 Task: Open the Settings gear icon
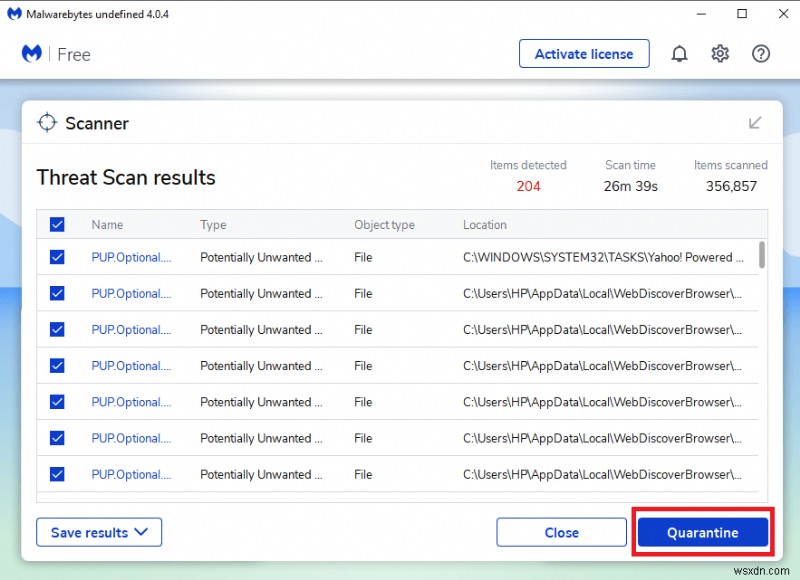(720, 54)
